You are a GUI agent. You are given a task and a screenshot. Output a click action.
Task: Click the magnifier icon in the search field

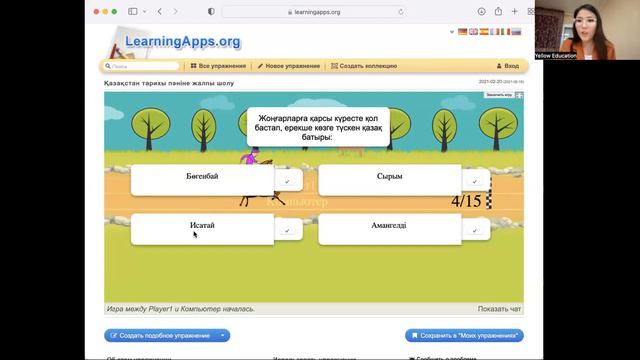pos(108,66)
